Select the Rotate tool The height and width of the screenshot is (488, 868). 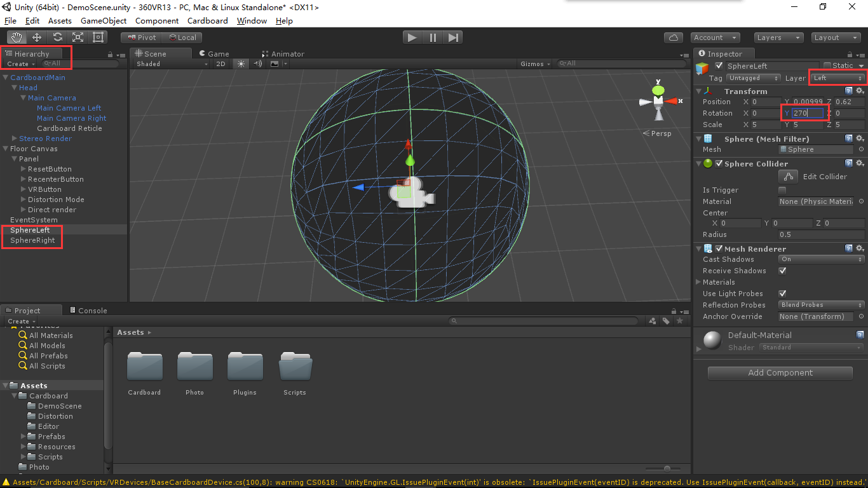57,37
